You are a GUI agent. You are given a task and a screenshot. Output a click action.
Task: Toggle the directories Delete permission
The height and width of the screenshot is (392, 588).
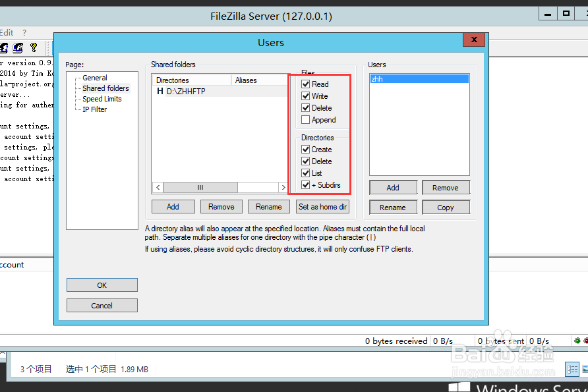306,161
